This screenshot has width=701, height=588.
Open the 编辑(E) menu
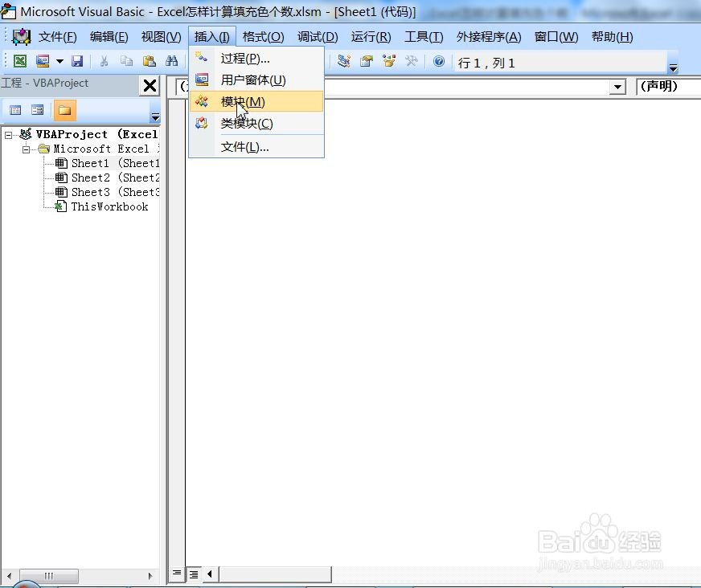(109, 37)
